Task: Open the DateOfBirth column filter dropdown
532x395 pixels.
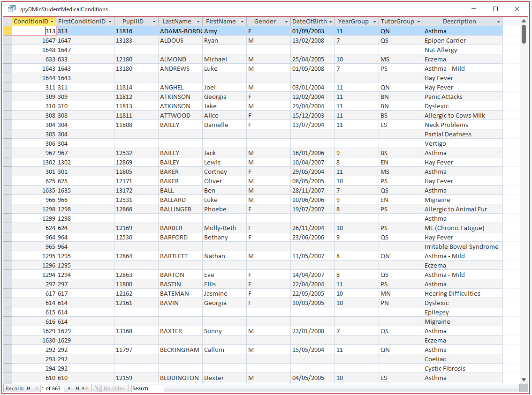Action: (x=330, y=22)
